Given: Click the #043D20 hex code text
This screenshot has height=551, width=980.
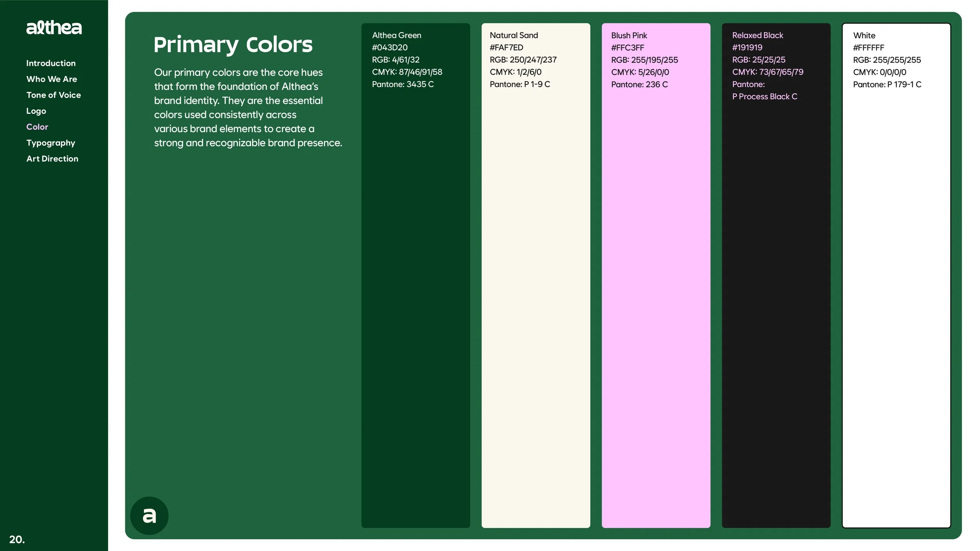Looking at the screenshot, I should coord(390,47).
